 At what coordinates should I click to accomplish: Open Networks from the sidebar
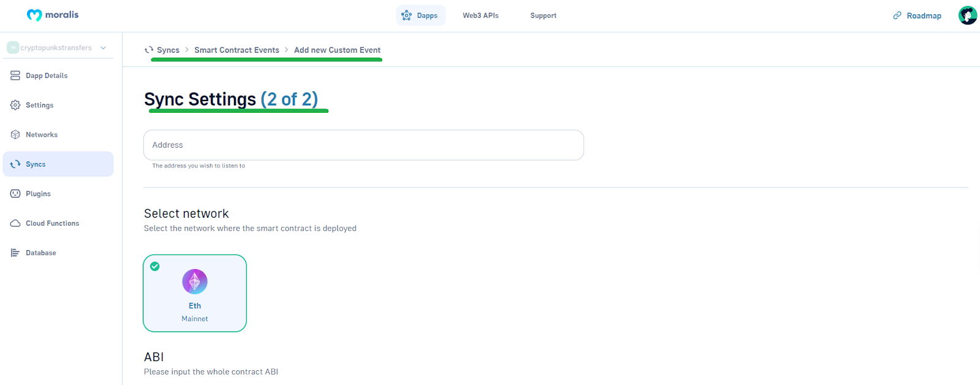58,134
